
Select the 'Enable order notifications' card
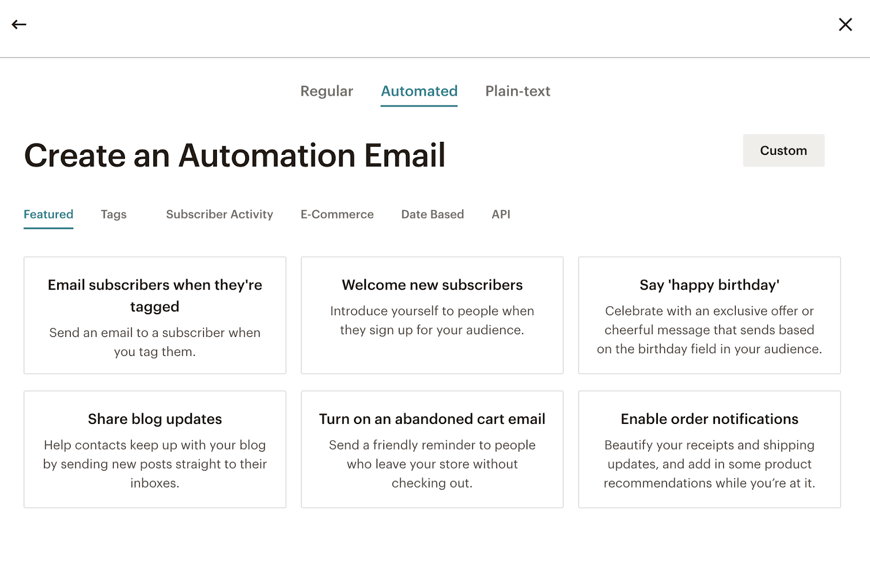(x=710, y=449)
